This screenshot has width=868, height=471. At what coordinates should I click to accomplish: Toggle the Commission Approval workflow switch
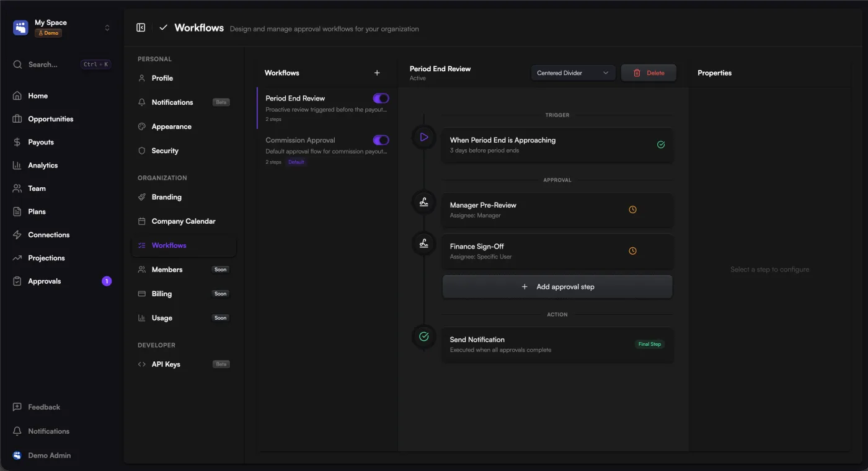click(x=381, y=141)
